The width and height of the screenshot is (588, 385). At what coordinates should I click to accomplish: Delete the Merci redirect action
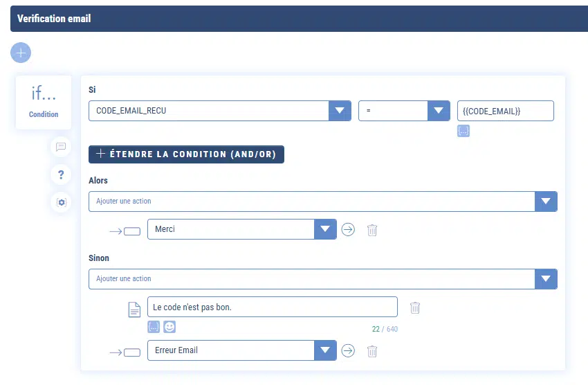372,230
